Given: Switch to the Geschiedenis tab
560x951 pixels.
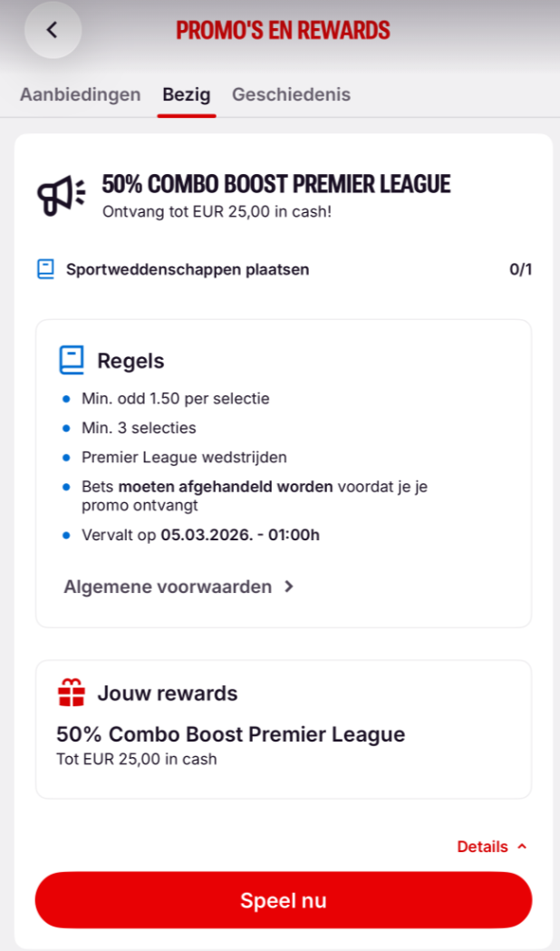Looking at the screenshot, I should pyautogui.click(x=291, y=94).
